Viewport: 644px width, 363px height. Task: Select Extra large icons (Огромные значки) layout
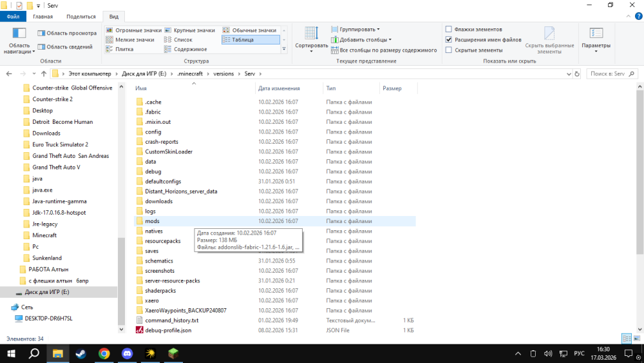[x=134, y=30]
